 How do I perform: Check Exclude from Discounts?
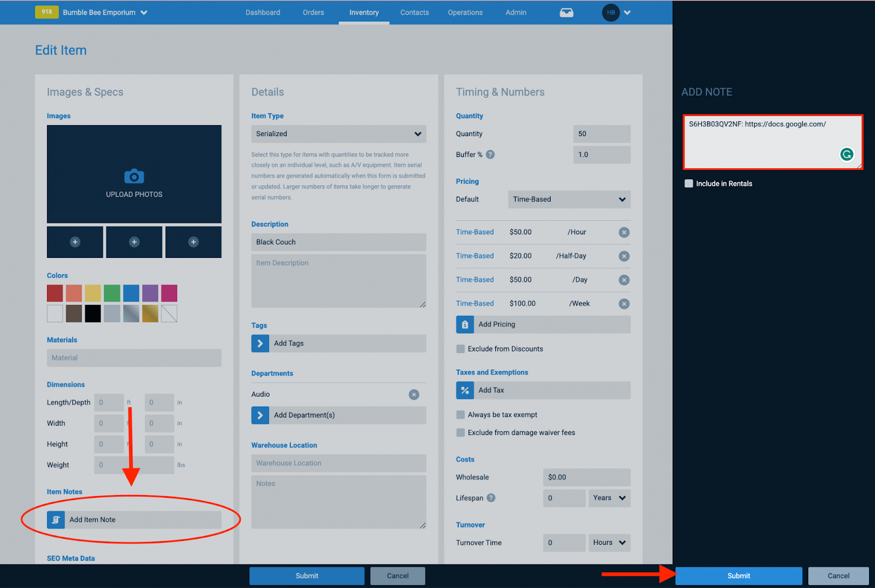click(x=460, y=349)
